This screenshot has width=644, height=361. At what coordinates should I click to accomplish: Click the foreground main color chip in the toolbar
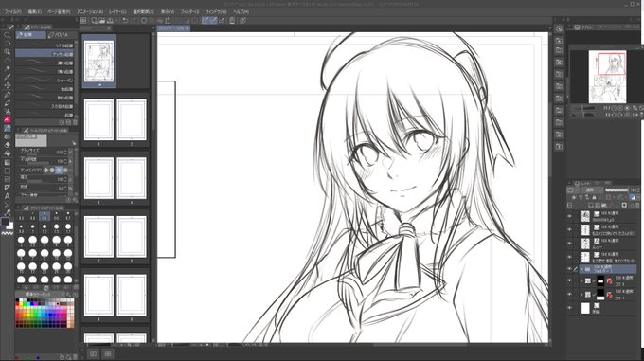tap(5, 222)
